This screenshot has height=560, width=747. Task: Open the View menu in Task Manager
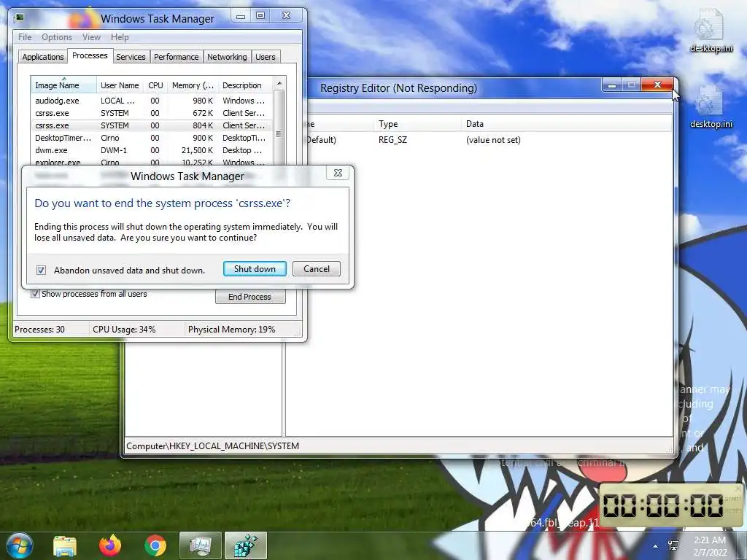click(x=91, y=37)
